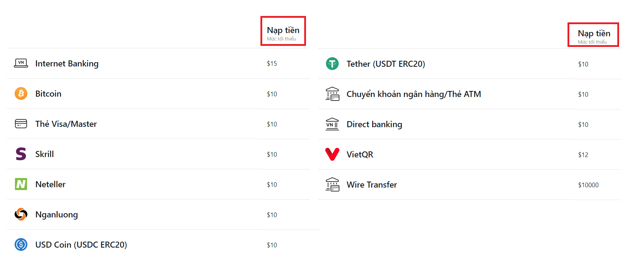644x275 pixels.
Task: Select the Visa/Master credit card icon
Action: [x=21, y=124]
